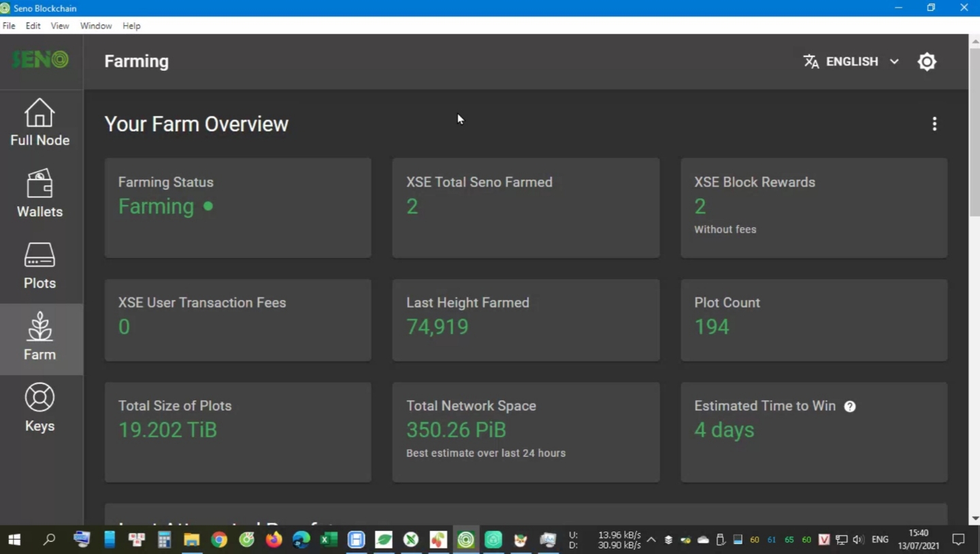This screenshot has width=980, height=554.
Task: Go to the Plots section
Action: coord(40,266)
